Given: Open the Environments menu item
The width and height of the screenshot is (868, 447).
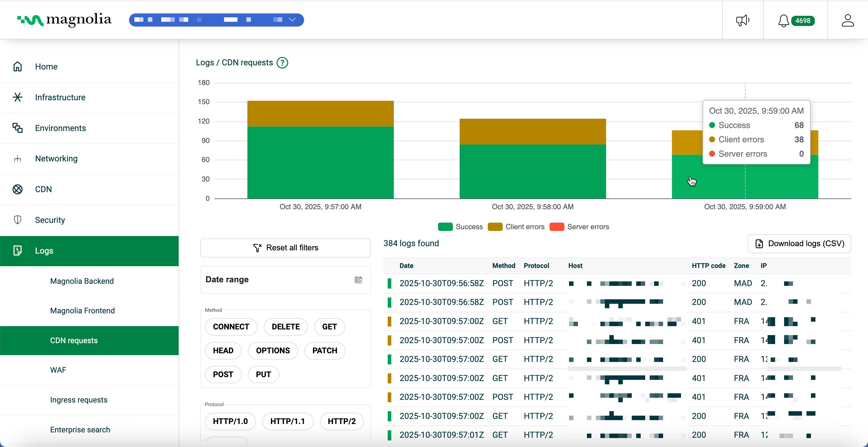Looking at the screenshot, I should click(89, 128).
